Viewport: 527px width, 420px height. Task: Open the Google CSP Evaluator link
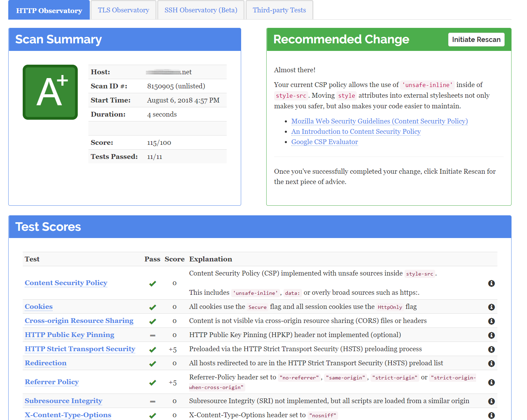coord(324,142)
